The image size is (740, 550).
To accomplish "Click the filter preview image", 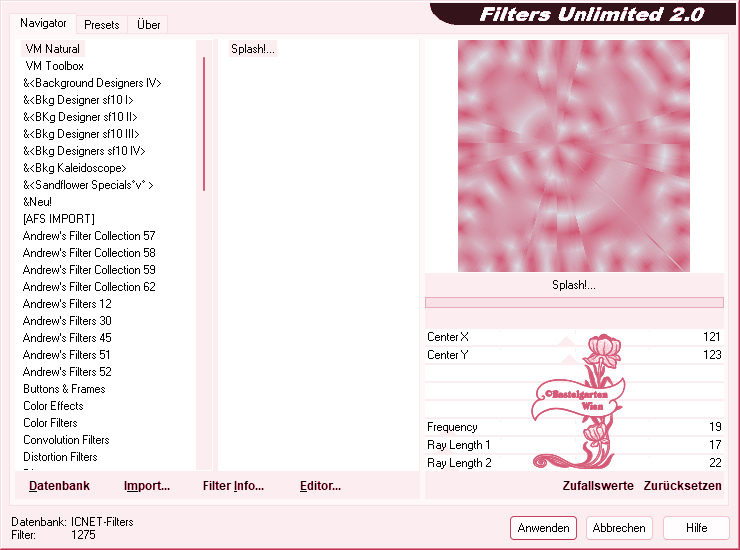I will (x=573, y=156).
